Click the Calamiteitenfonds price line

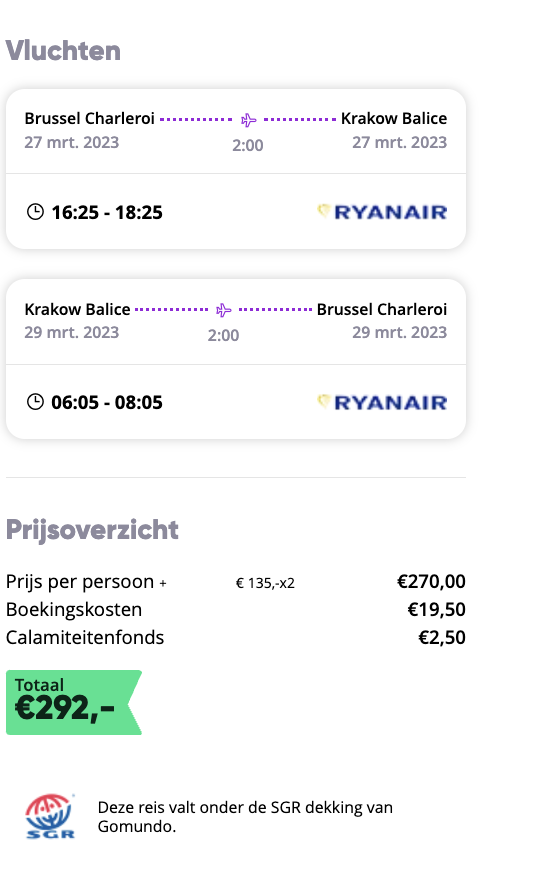pyautogui.click(x=236, y=638)
